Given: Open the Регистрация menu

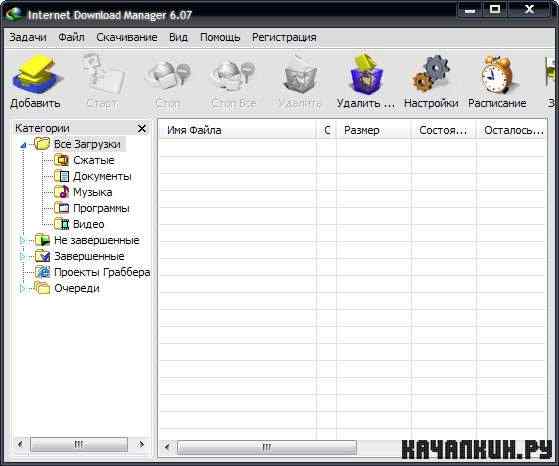Looking at the screenshot, I should pyautogui.click(x=284, y=37).
